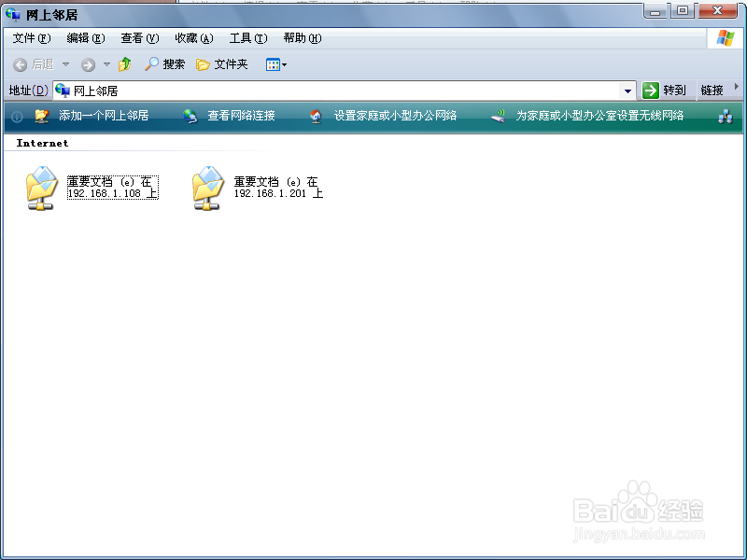Open the 工具(T) menu

[248, 38]
